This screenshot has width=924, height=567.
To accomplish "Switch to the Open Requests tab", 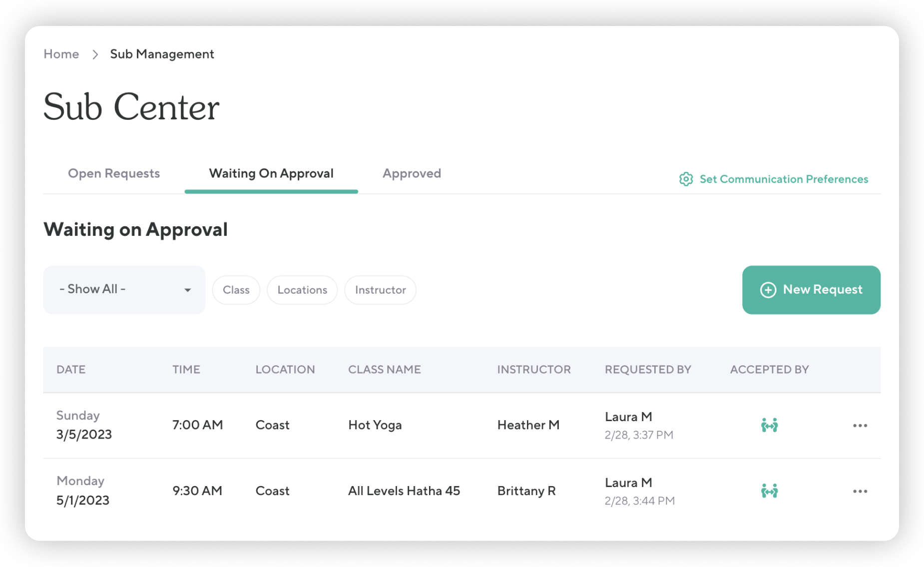I will [113, 173].
